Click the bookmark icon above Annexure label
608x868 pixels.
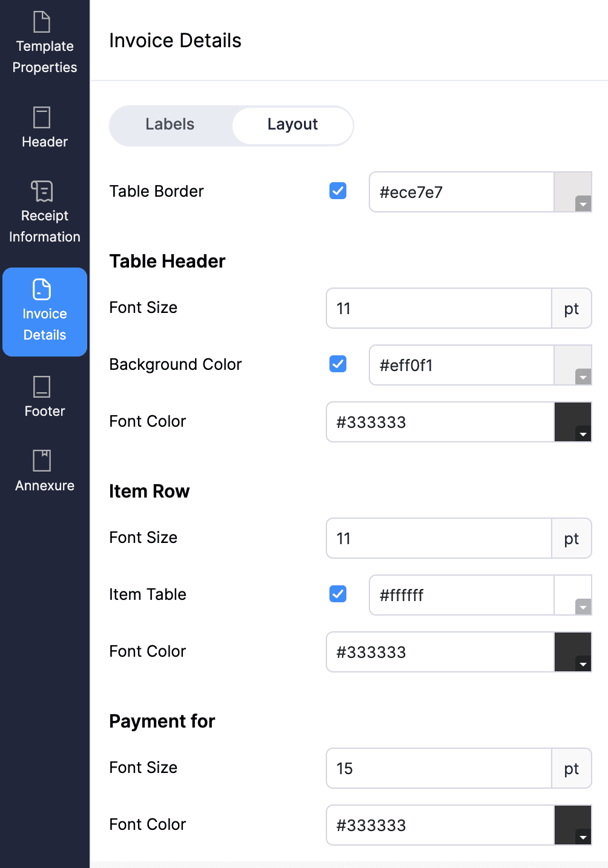[42, 460]
